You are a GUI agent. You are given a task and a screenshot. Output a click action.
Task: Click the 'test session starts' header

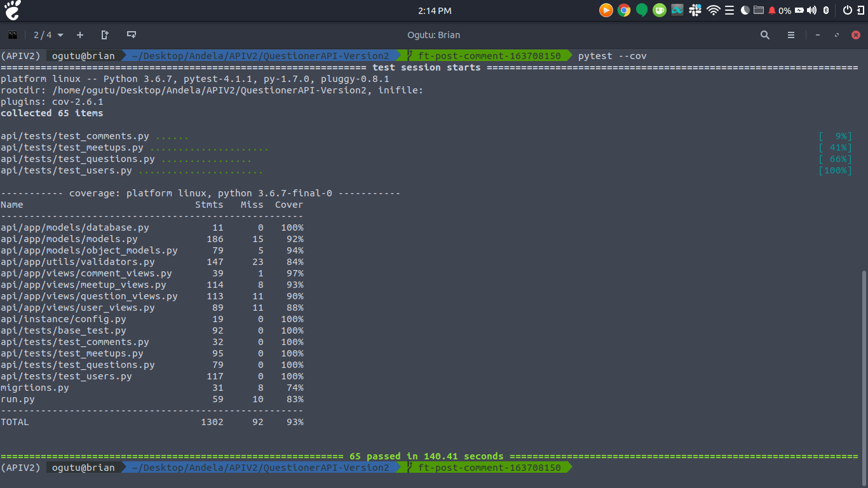[x=426, y=67]
